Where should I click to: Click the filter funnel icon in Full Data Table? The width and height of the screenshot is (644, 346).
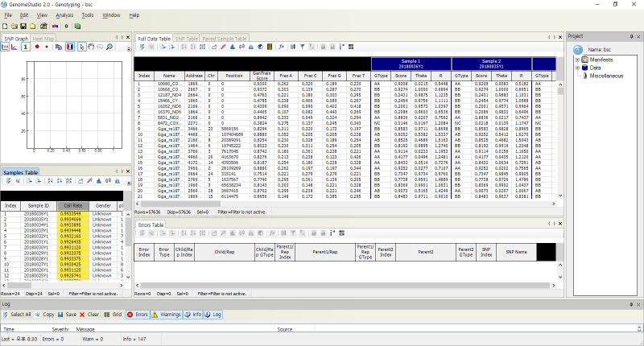(x=302, y=47)
